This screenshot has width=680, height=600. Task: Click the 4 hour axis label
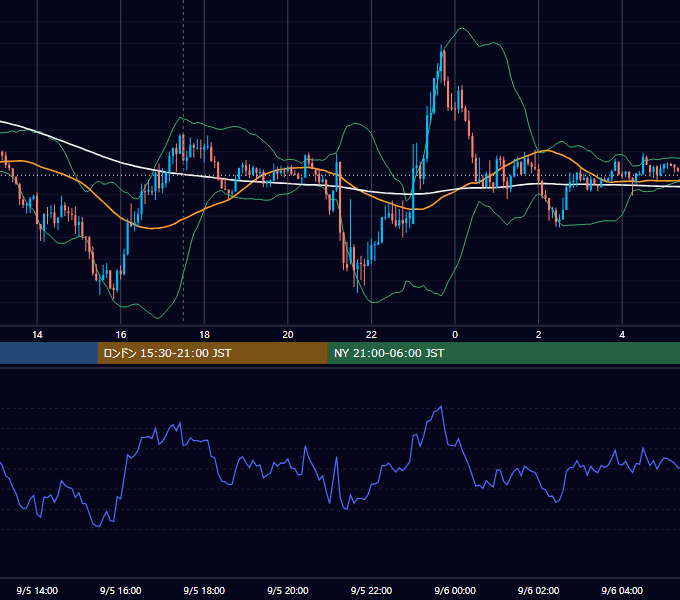click(x=622, y=335)
